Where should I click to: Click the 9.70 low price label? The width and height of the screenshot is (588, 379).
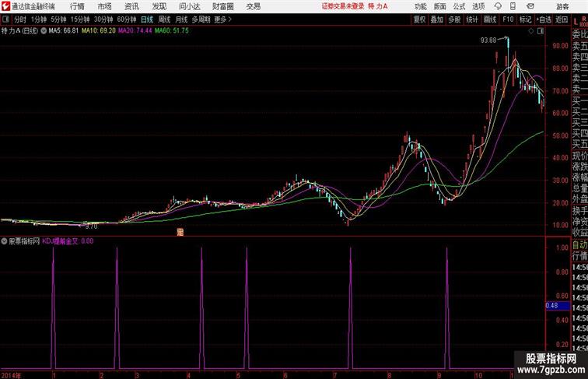(x=91, y=226)
